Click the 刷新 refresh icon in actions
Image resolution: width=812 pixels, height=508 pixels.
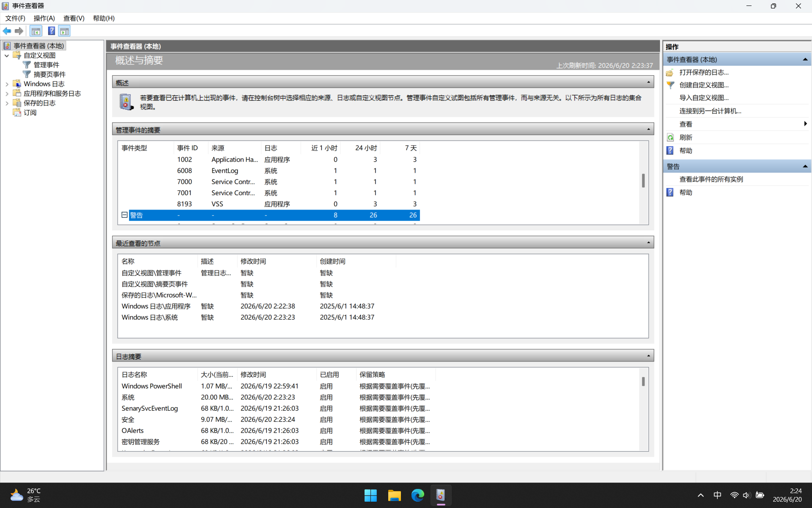pyautogui.click(x=670, y=138)
